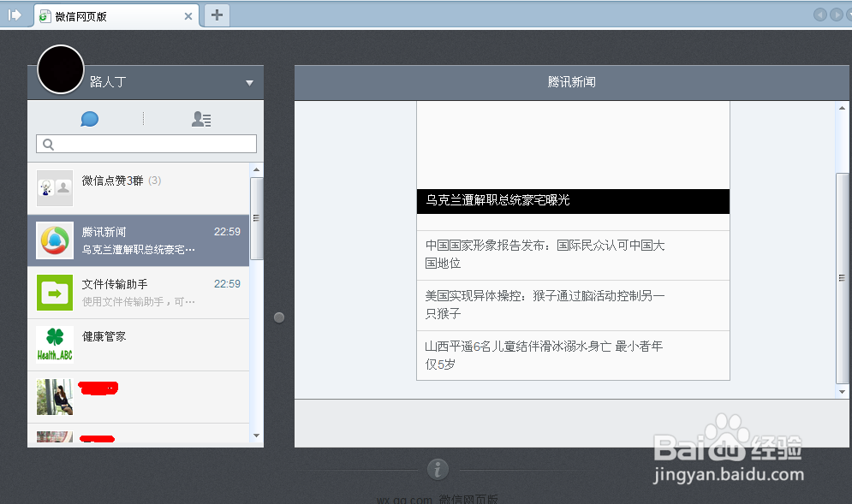Click chat list scrollbar up arrow
The image size is (852, 504).
click(x=257, y=170)
